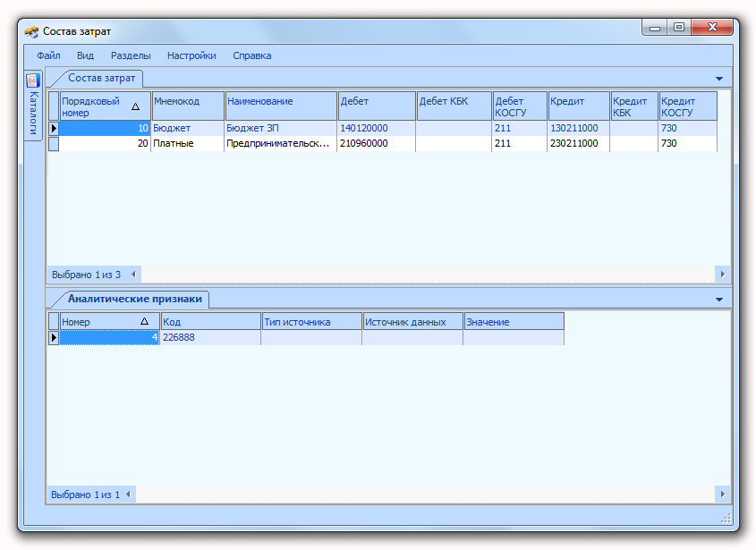The image size is (756, 550).
Task: Click the Кредит КОСГУ column header
Action: 688,106
